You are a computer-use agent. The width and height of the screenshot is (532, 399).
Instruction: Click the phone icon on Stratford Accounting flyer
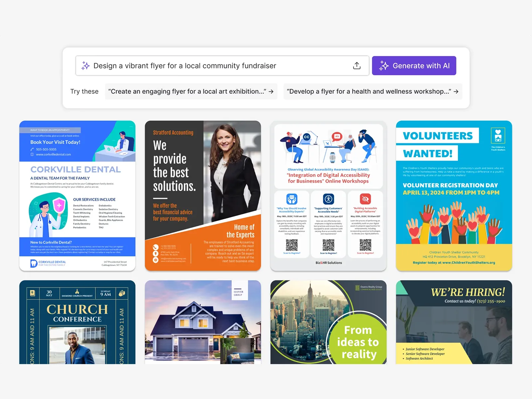[156, 247]
